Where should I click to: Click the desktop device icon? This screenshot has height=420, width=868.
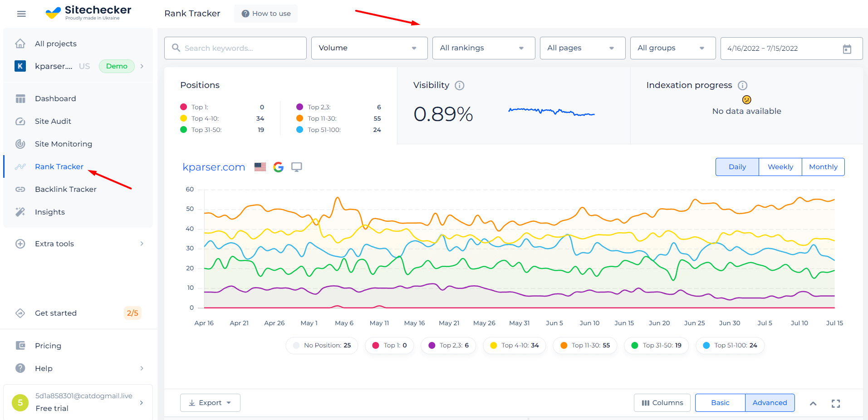297,167
